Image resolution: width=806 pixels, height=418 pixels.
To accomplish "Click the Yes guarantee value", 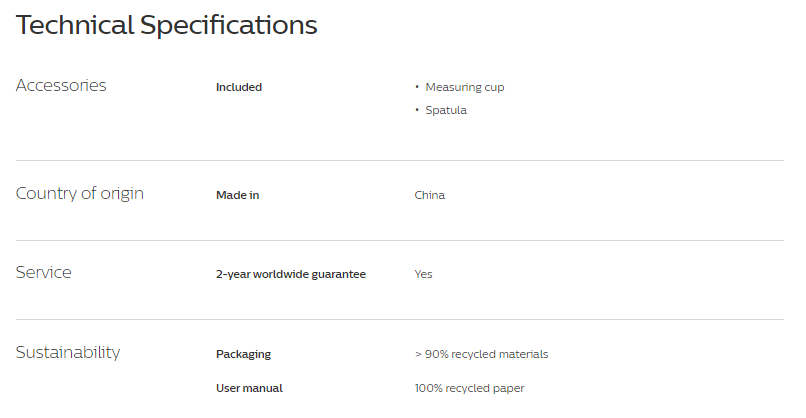I will [424, 274].
